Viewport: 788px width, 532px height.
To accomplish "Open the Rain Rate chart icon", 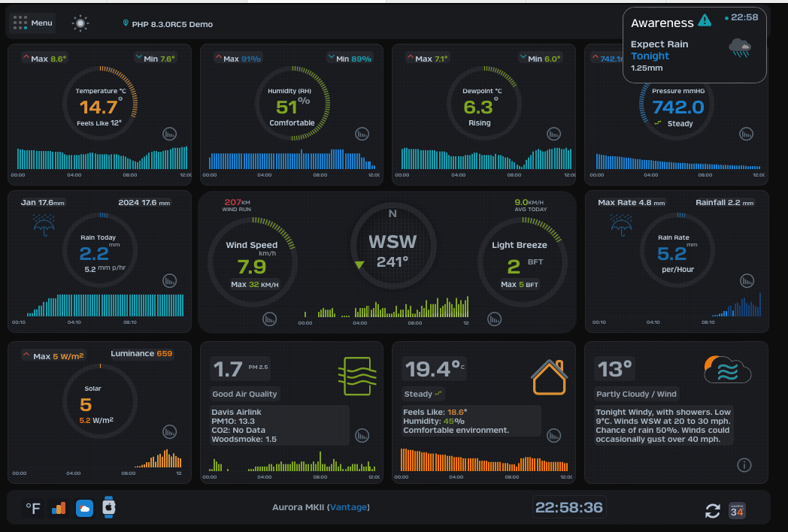I will point(747,281).
